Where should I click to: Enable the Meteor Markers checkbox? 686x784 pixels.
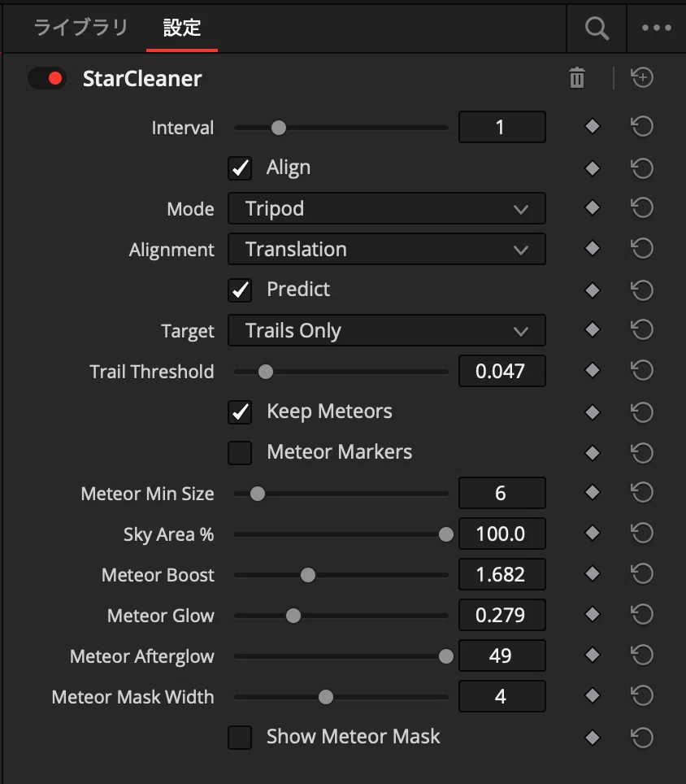point(240,453)
